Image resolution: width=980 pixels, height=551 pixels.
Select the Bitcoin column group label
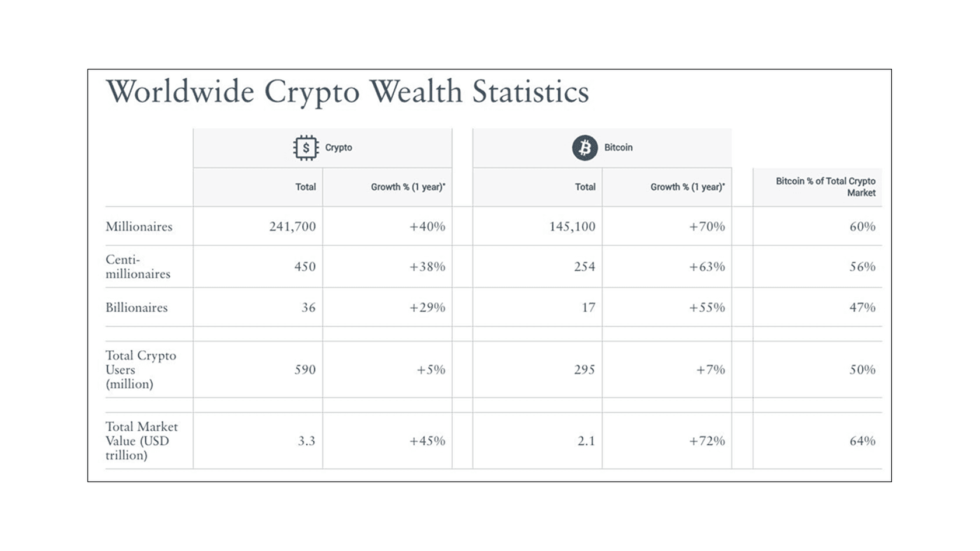(x=618, y=148)
